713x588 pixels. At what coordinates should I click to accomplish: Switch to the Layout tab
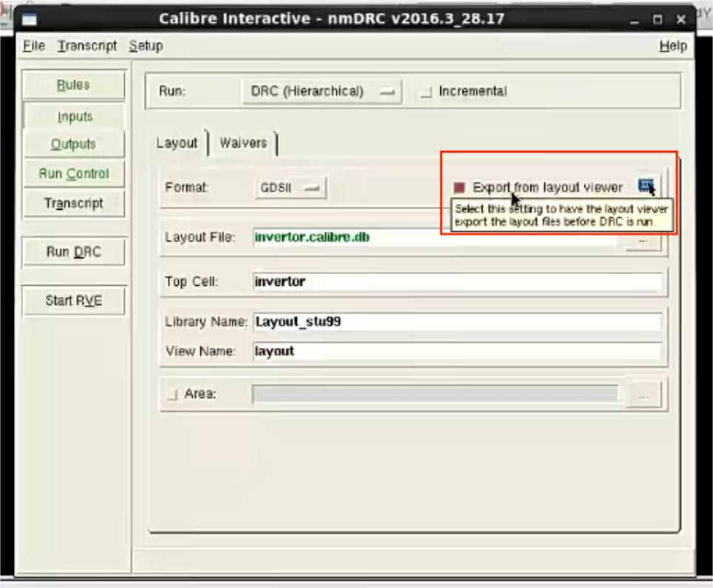point(177,143)
